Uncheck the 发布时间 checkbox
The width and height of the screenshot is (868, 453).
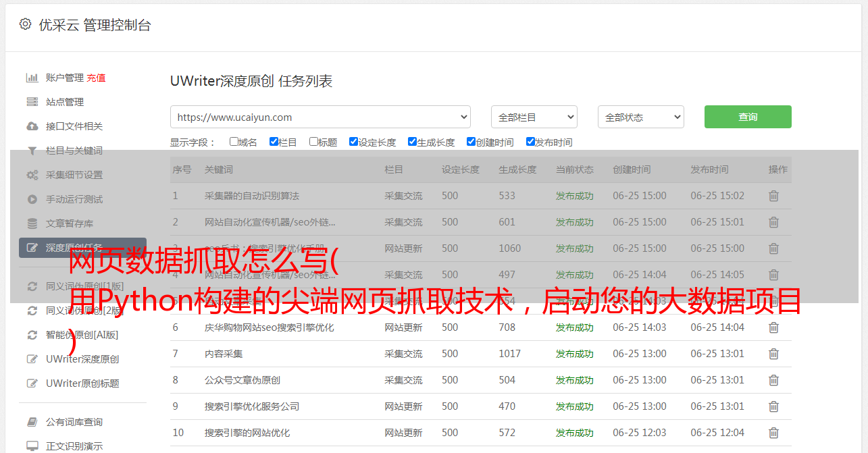coord(530,142)
